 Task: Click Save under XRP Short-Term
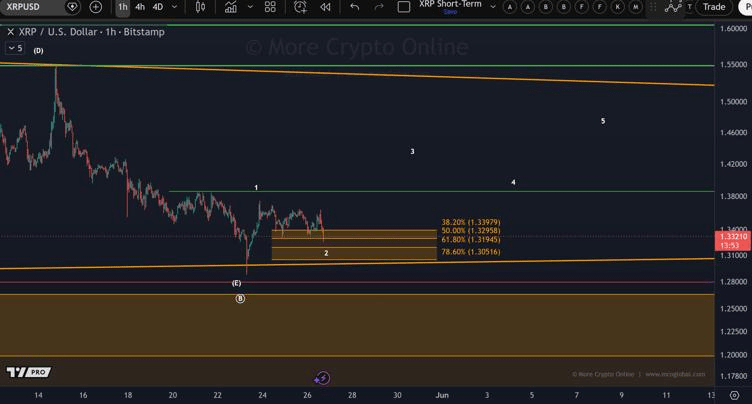click(450, 12)
